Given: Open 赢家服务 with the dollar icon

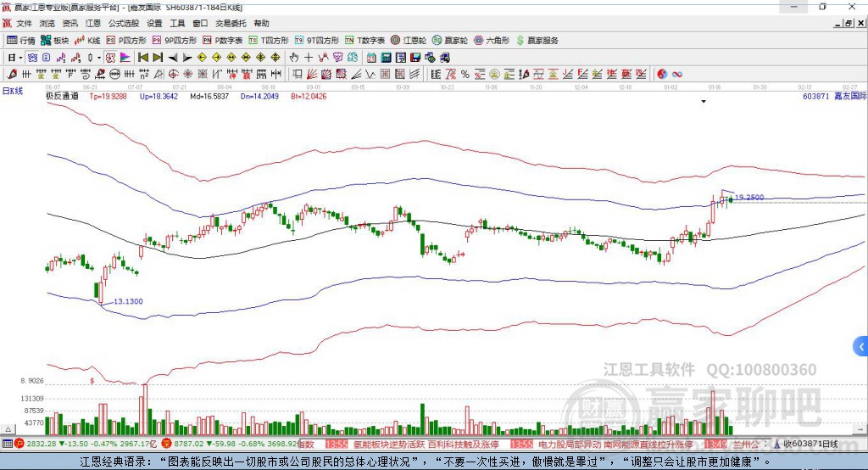Looking at the screenshot, I should (x=537, y=41).
